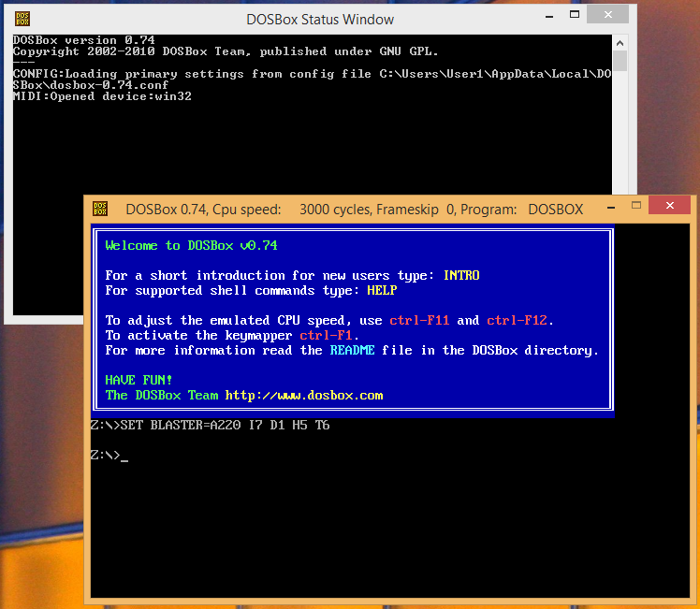Click the green 'HAVE FUN!' text

click(x=139, y=380)
